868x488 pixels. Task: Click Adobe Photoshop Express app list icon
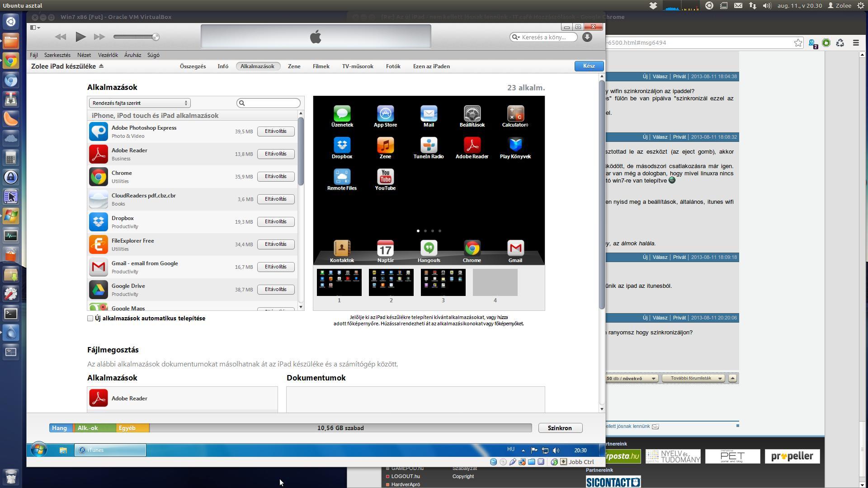[x=99, y=131]
